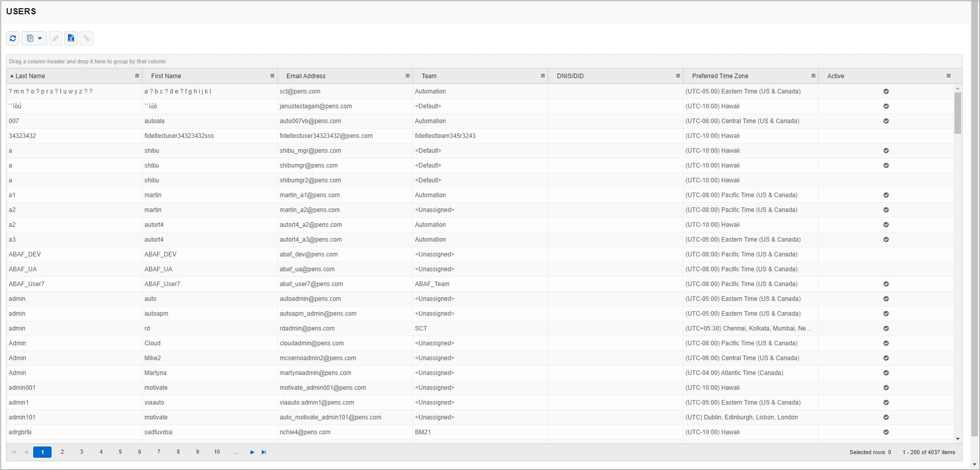Open the DNIS/DID column menu
980x470 pixels.
(677, 76)
